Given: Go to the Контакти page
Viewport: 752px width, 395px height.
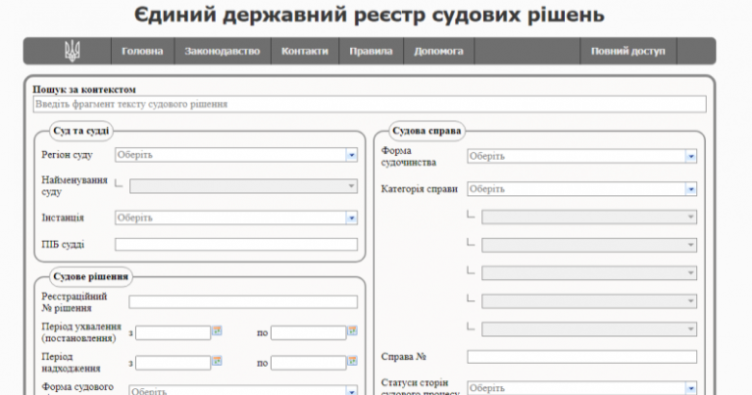Looking at the screenshot, I should pos(305,51).
